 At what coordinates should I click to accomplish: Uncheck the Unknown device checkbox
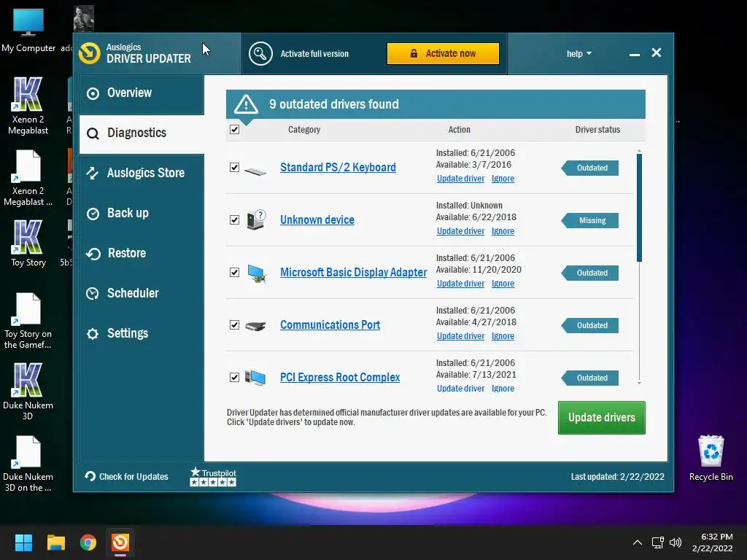point(234,219)
